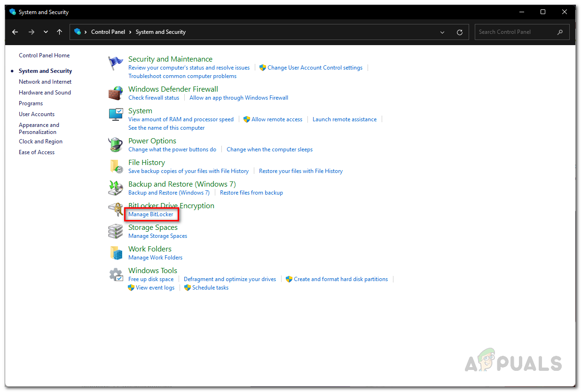The image size is (581, 392).
Task: Go forward with the right arrow button
Action: tap(31, 32)
